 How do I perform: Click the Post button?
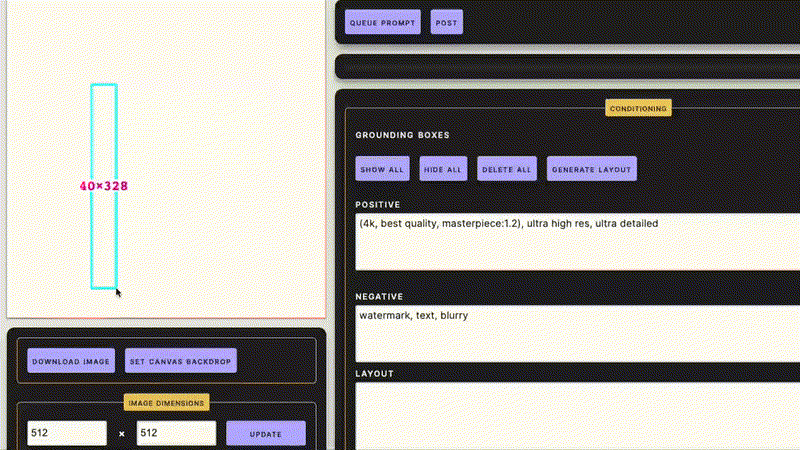pos(446,22)
